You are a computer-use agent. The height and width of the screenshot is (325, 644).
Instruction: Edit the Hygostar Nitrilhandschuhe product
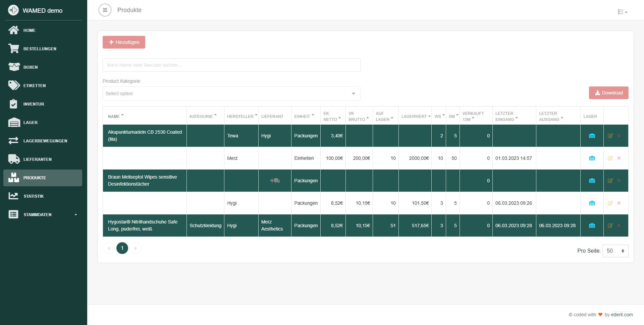[610, 225]
